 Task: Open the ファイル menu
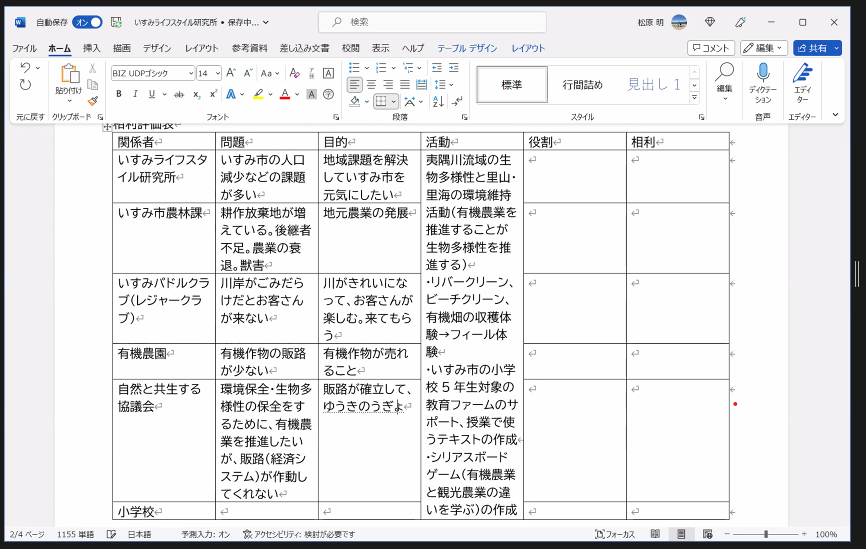pos(24,48)
